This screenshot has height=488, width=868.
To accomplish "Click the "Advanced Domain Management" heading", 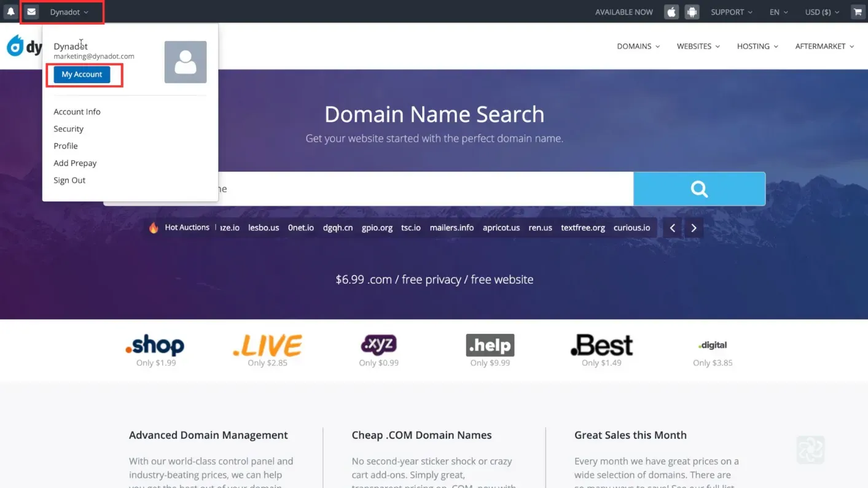I will pyautogui.click(x=208, y=435).
